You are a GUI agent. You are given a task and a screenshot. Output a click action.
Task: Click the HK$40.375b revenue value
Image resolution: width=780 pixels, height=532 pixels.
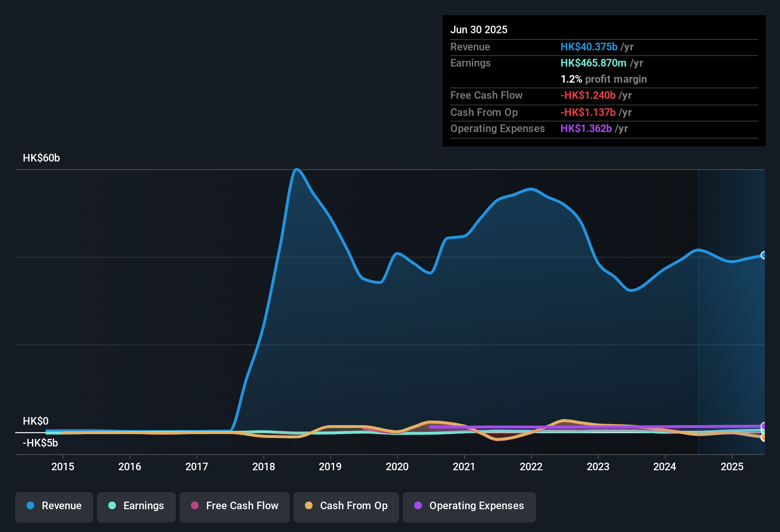(x=590, y=47)
